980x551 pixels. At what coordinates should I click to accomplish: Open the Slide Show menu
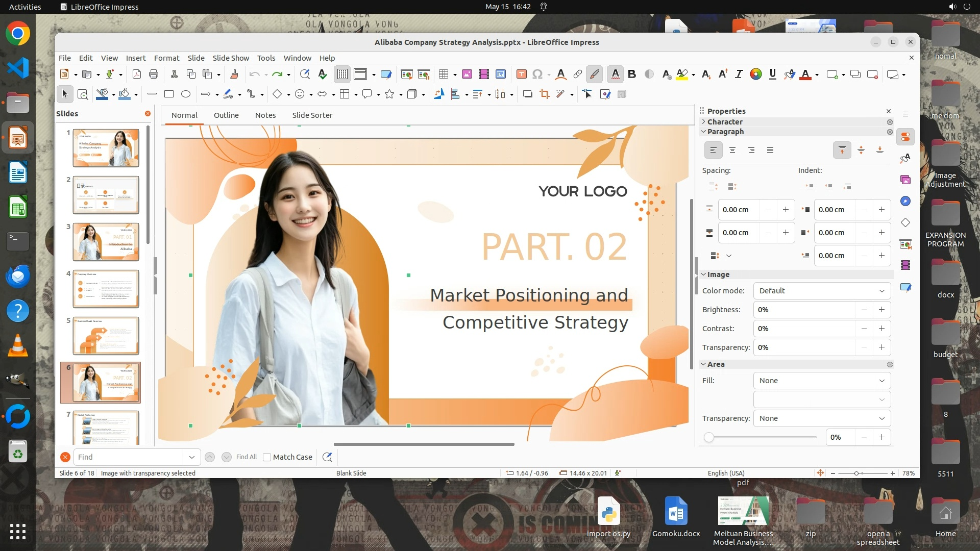(x=231, y=58)
